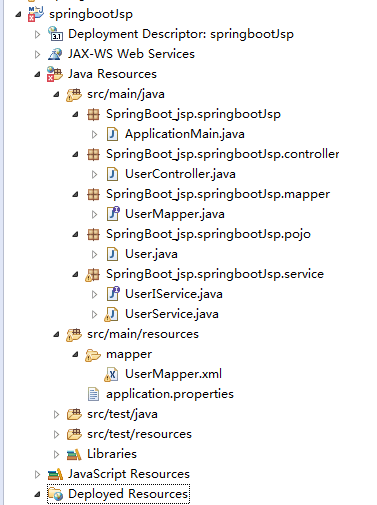Click the JavaScript Resources icon

55,474
